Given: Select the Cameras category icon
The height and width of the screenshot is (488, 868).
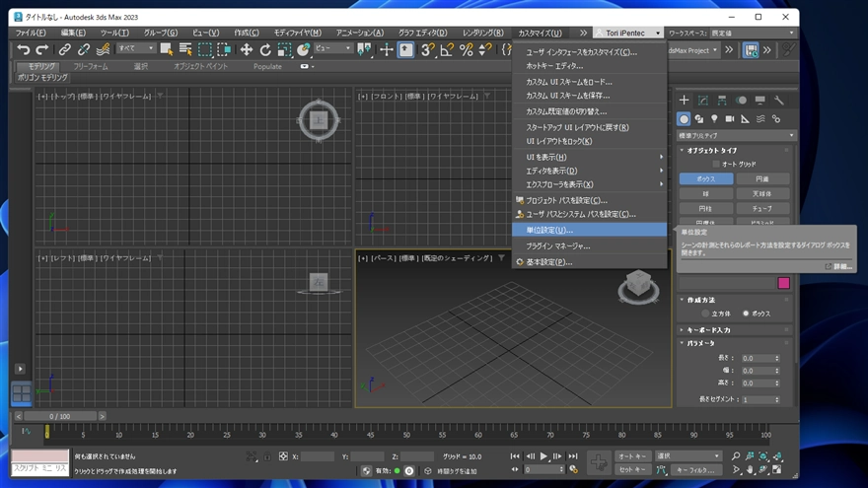Looking at the screenshot, I should pos(730,119).
